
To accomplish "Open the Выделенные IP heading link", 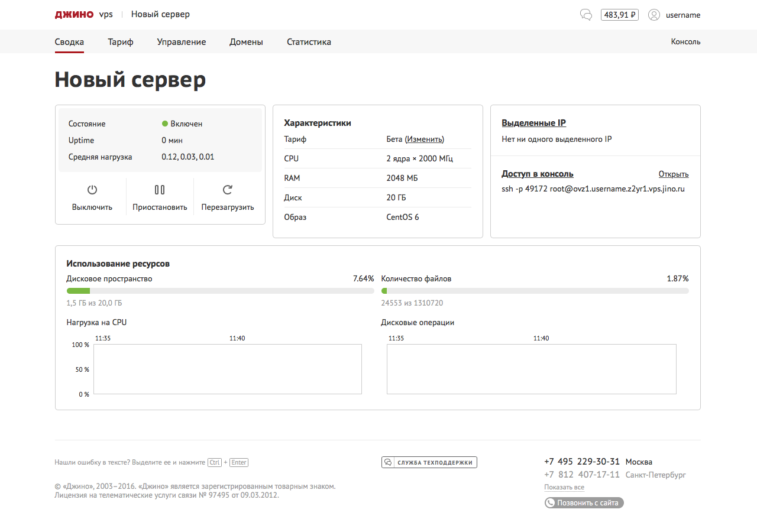I will pos(533,123).
